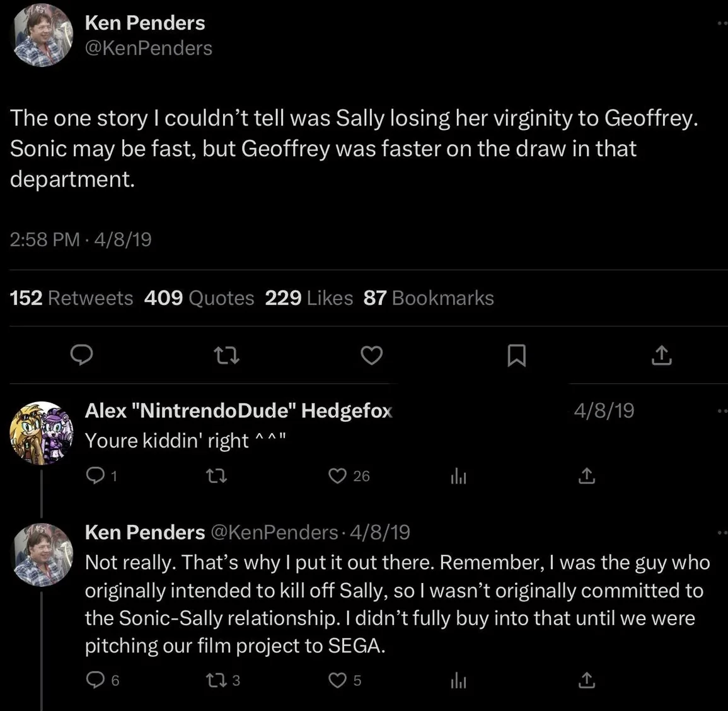This screenshot has width=728, height=711.
Task: Open Alex Hedgefox's profile picture
Action: [x=42, y=433]
